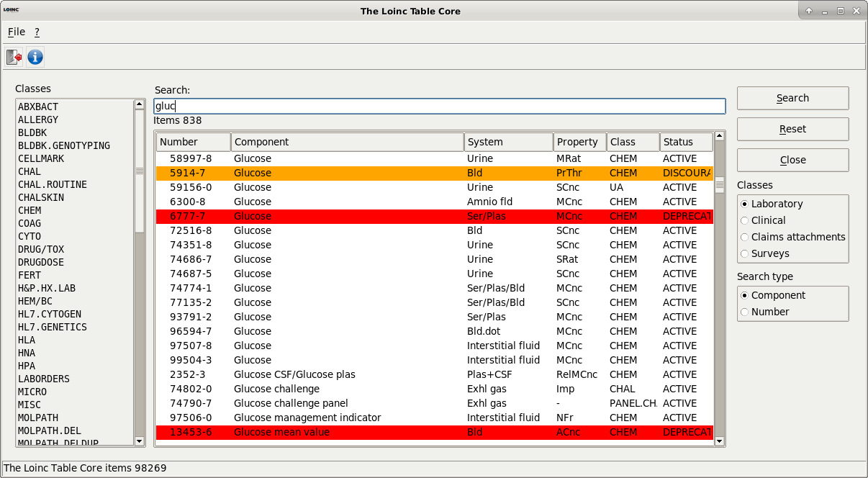The image size is (868, 478).
Task: Select the row numbered 72516-8
Action: pos(435,230)
